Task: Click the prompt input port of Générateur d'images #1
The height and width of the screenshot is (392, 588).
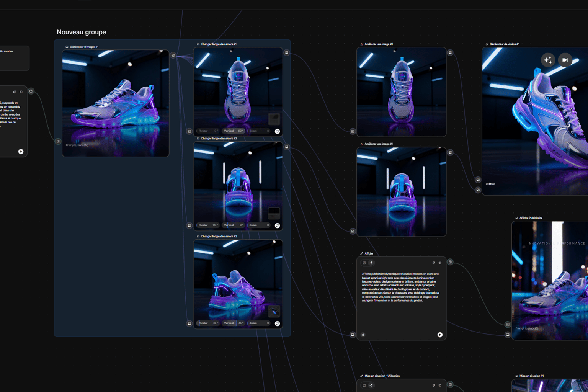Action: pyautogui.click(x=58, y=141)
